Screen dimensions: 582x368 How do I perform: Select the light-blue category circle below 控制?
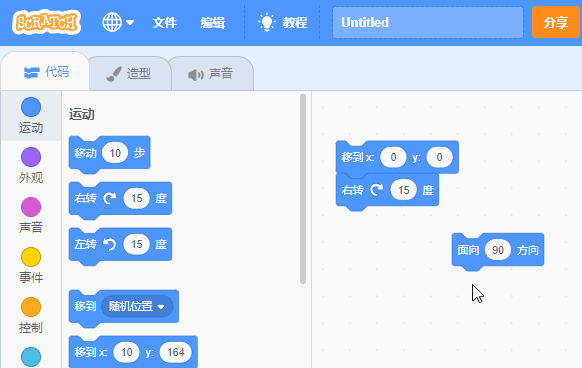point(31,357)
